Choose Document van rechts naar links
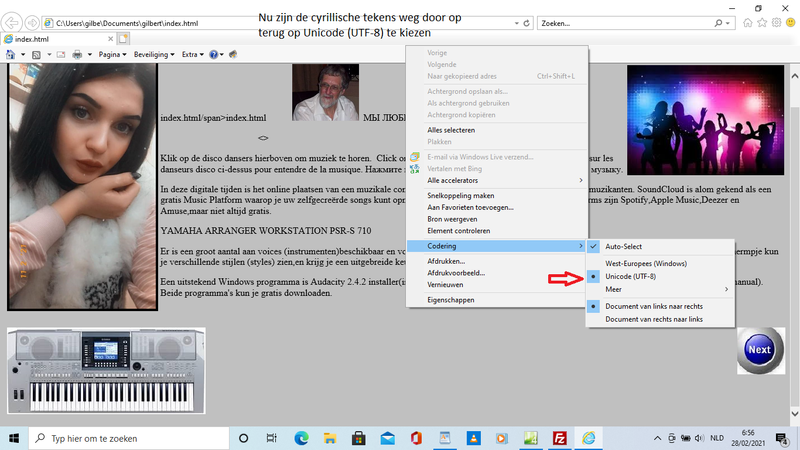This screenshot has height=450, width=800. pos(654,318)
